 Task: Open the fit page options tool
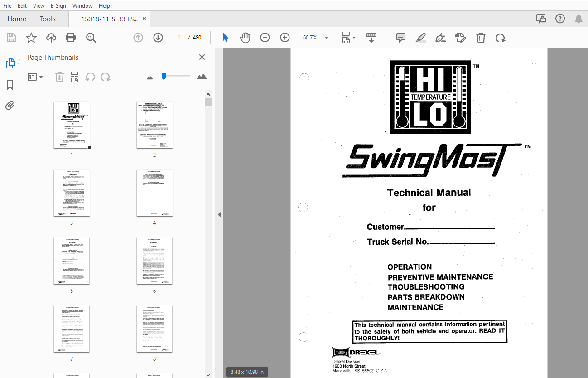pos(348,38)
